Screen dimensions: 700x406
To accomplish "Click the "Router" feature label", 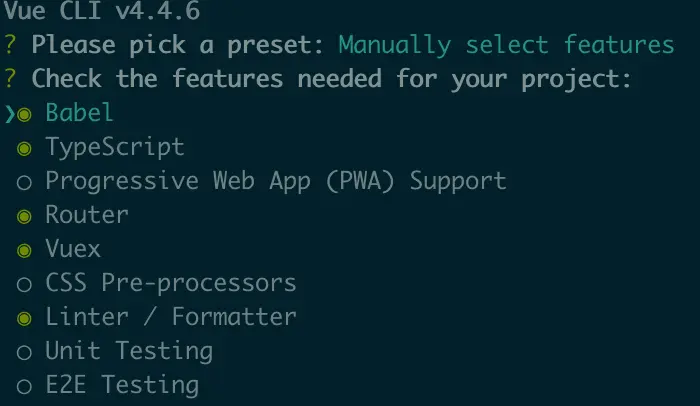I will pos(87,215).
